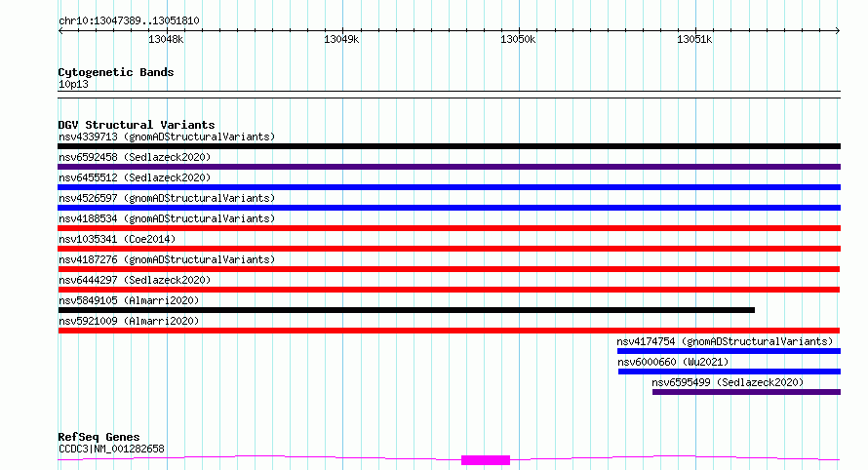Click the nsv6455512 Sedlazeck2020 blue bar
This screenshot has height=470, width=868.
coord(449,187)
